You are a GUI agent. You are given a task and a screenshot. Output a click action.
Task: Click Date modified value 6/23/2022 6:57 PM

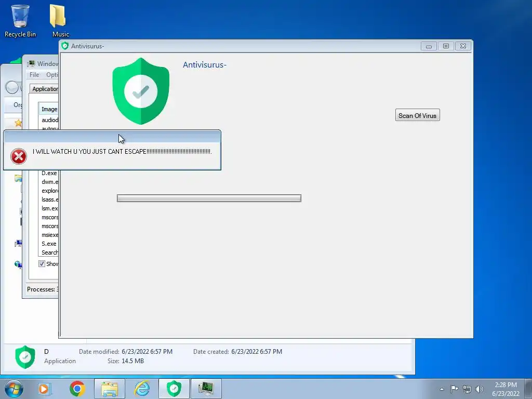tap(147, 352)
